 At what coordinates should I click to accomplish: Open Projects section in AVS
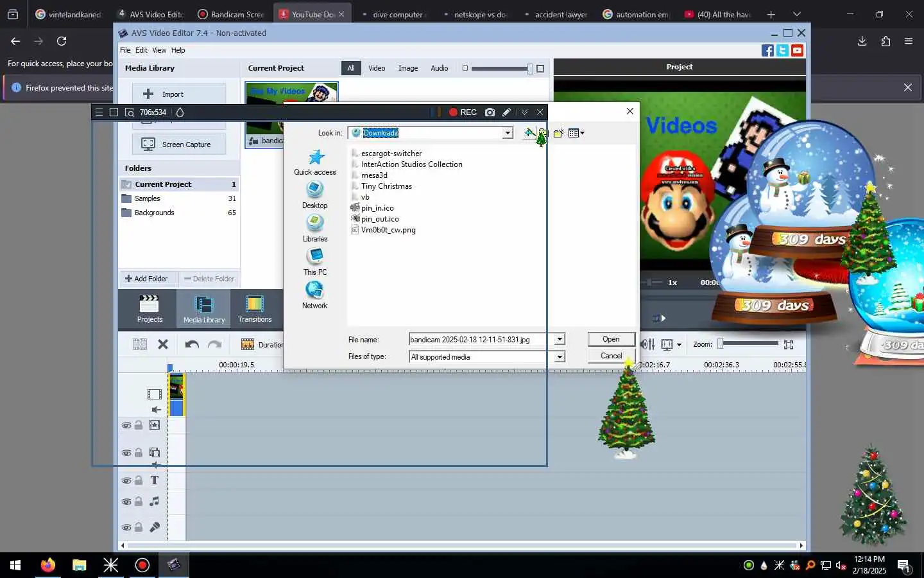pos(150,308)
